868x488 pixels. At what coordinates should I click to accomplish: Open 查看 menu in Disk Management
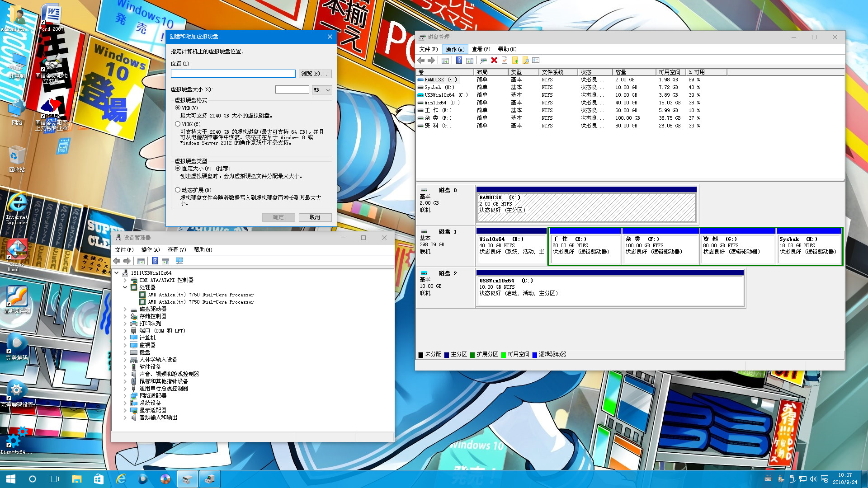(481, 49)
